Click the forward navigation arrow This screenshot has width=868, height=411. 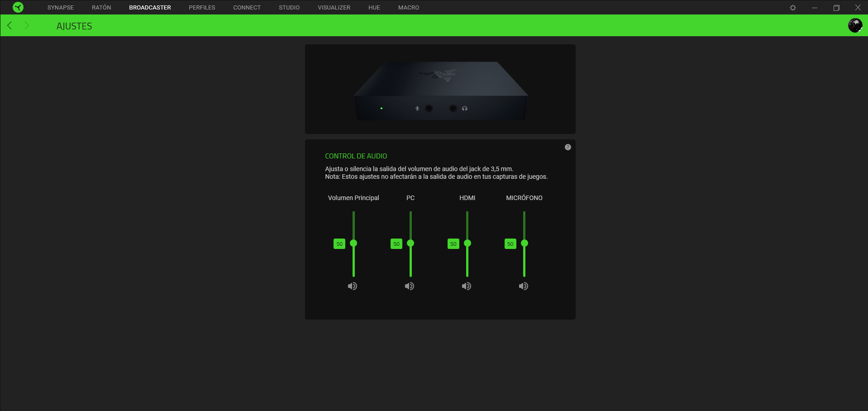pos(27,25)
